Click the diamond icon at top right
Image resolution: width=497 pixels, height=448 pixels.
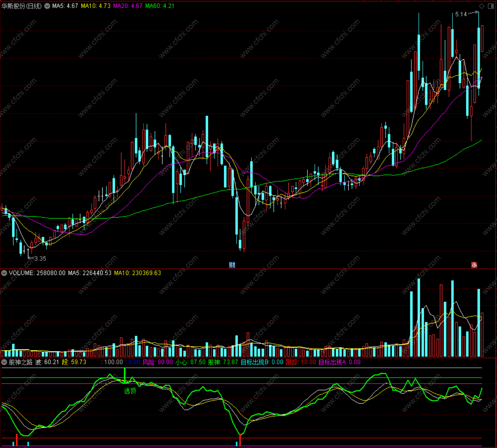click(x=482, y=6)
